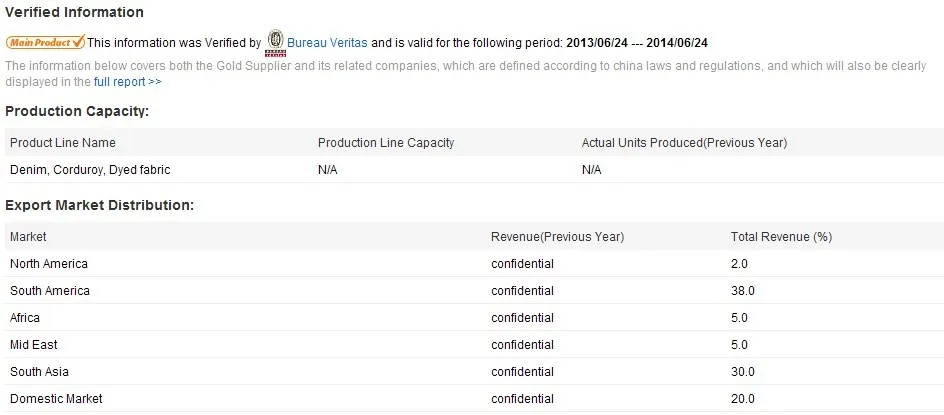The image size is (944, 415).
Task: Select the Product Line Name column header
Action: pos(63,143)
